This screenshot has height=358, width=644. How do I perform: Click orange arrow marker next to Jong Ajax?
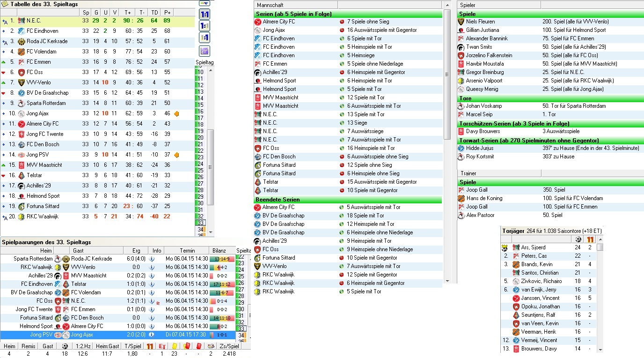tap(176, 113)
